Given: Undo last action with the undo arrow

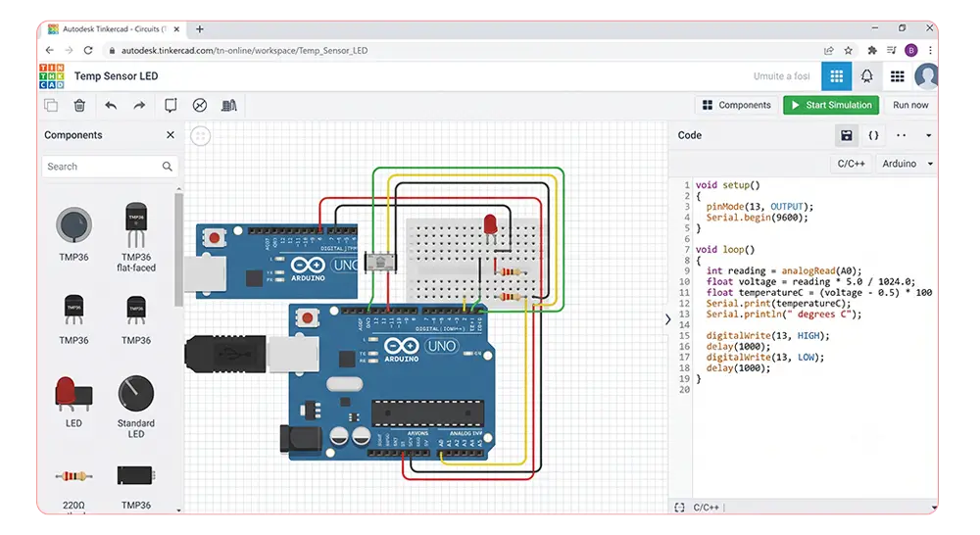Looking at the screenshot, I should [111, 105].
